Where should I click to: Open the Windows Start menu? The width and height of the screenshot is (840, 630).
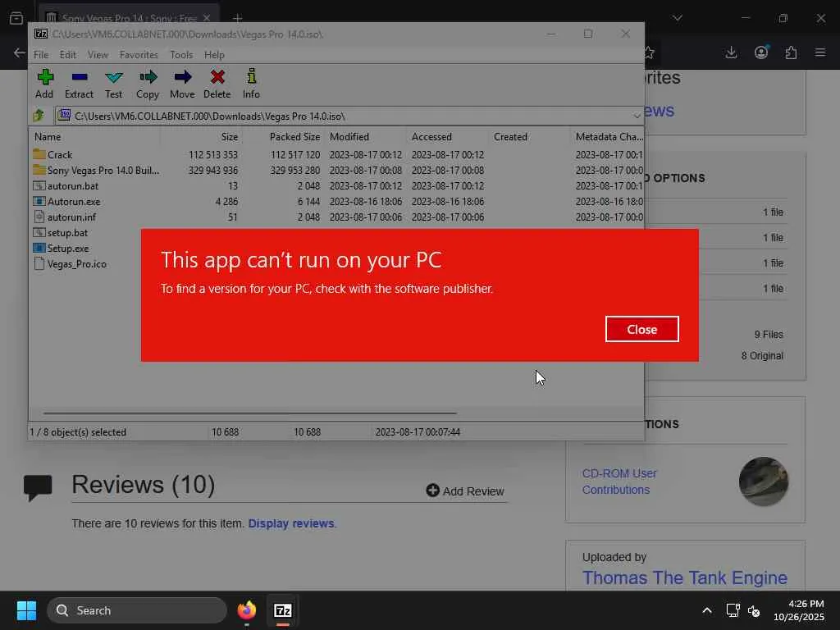point(26,610)
